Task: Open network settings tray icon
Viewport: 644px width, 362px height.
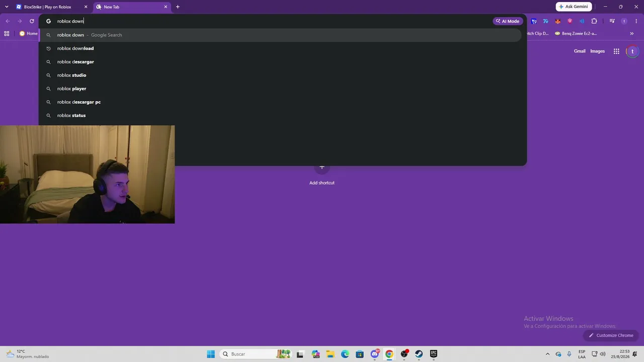Action: pyautogui.click(x=594, y=354)
